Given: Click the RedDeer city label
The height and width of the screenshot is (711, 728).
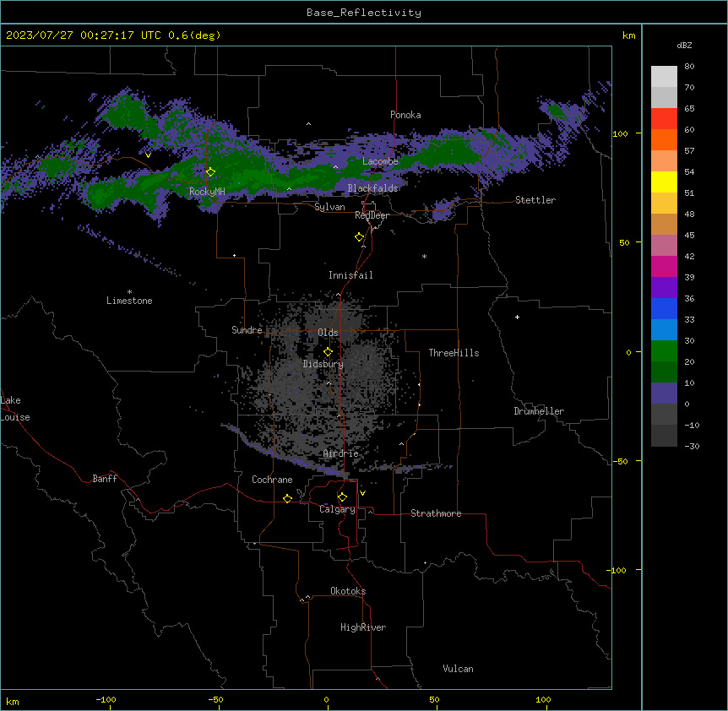Looking at the screenshot, I should click(x=372, y=215).
